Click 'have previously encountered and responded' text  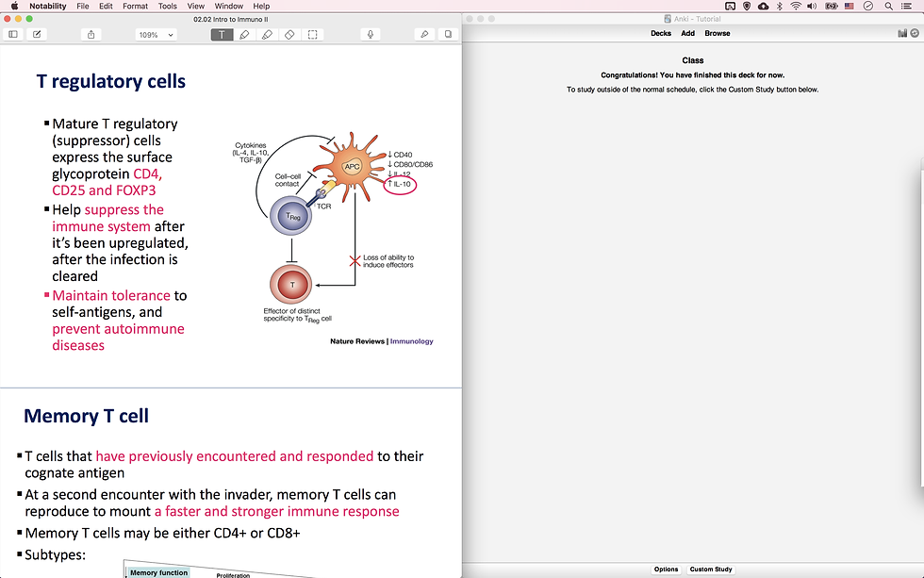[x=235, y=456]
